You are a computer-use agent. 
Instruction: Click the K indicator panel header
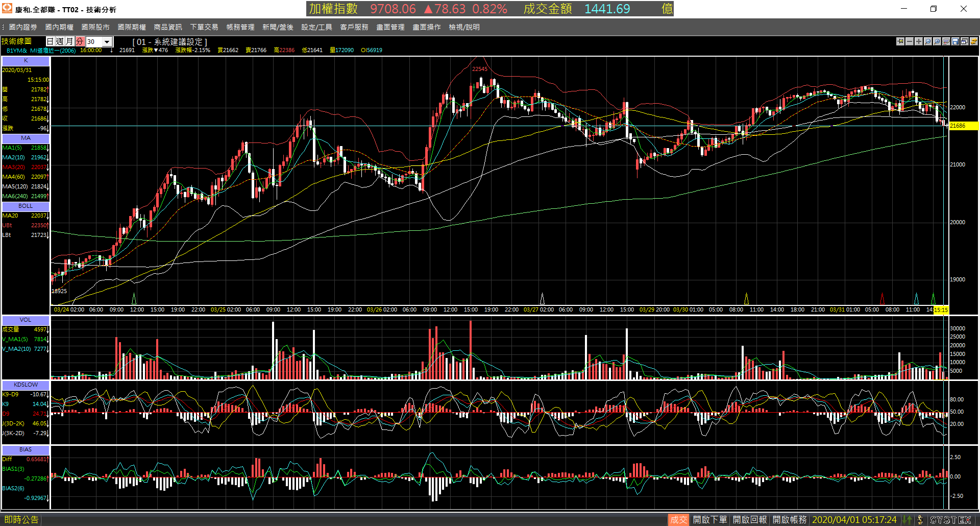26,60
